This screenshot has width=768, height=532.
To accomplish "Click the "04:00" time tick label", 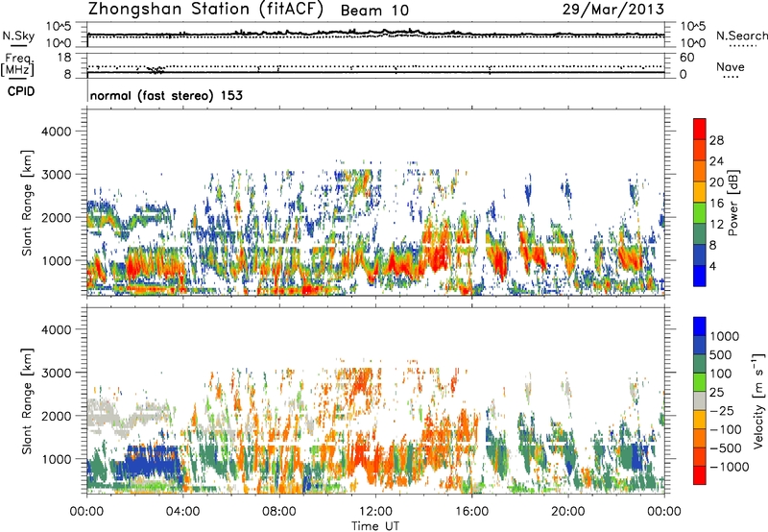I will pos(182,512).
